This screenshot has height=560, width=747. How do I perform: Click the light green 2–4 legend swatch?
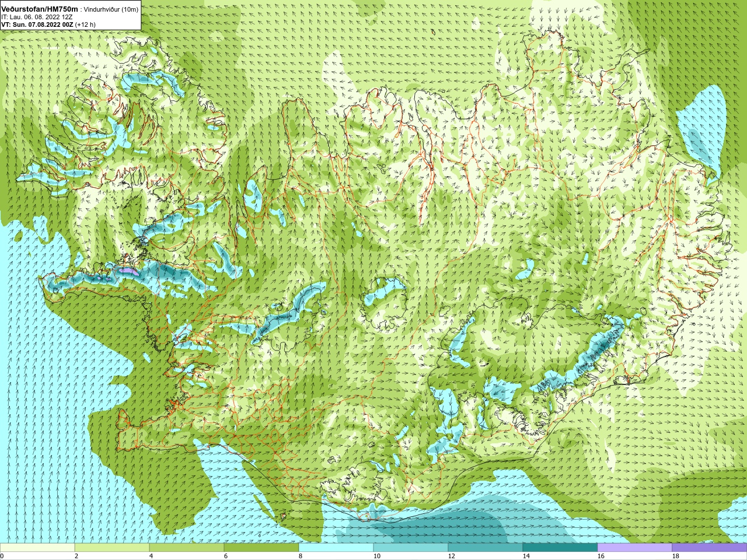(112, 548)
